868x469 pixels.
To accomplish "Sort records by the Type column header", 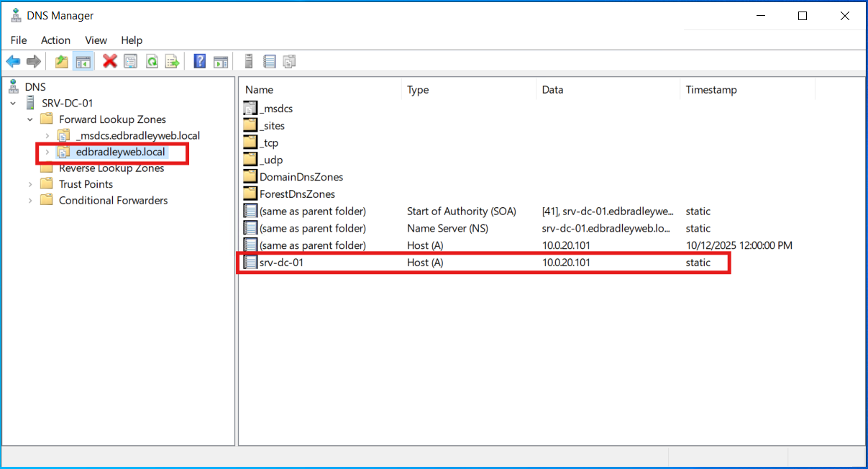I will pos(417,89).
